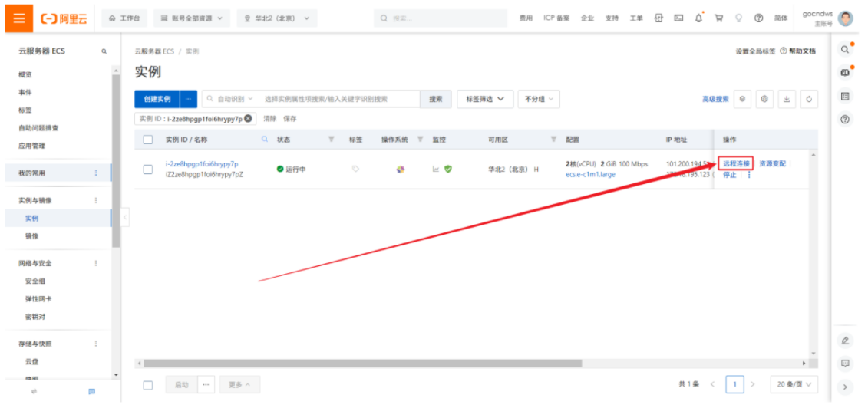Screen dimensions: 868x418
Task: Open 安全组 in the sidebar
Action: 35,281
